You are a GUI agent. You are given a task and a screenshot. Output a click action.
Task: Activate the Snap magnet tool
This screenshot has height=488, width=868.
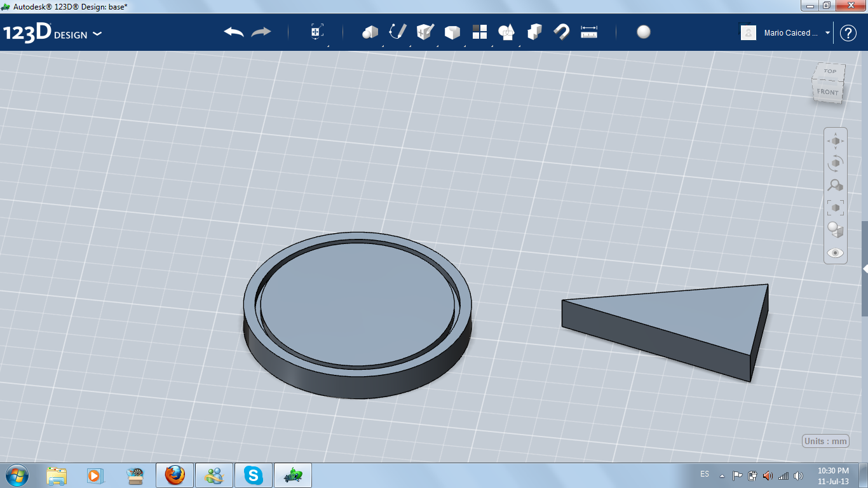pyautogui.click(x=562, y=32)
